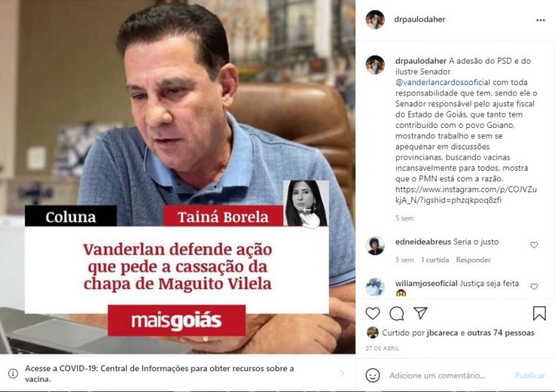Open the three-dot more options menu
This screenshot has height=392, width=555.
pyautogui.click(x=540, y=20)
